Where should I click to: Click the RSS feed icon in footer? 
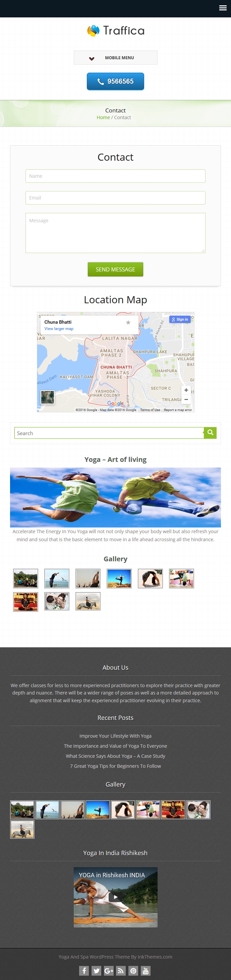click(121, 971)
